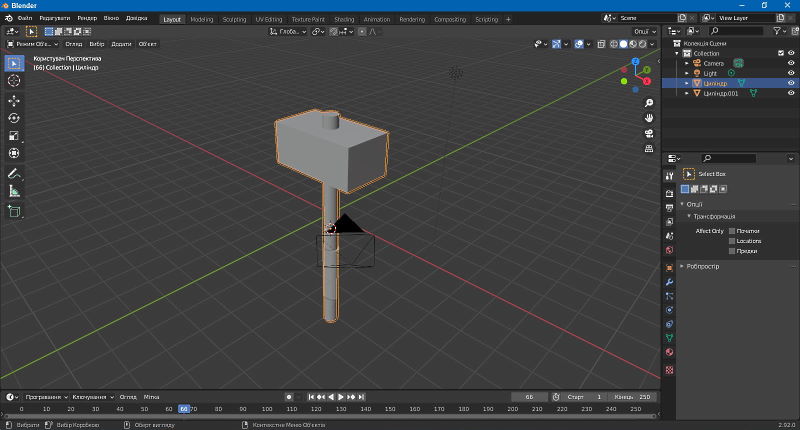Open Modifiers wrench properties tab

tap(669, 282)
